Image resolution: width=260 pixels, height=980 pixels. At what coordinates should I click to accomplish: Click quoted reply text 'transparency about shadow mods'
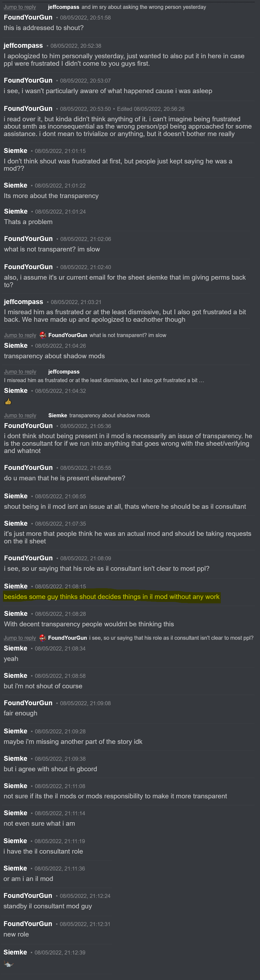[x=109, y=415]
